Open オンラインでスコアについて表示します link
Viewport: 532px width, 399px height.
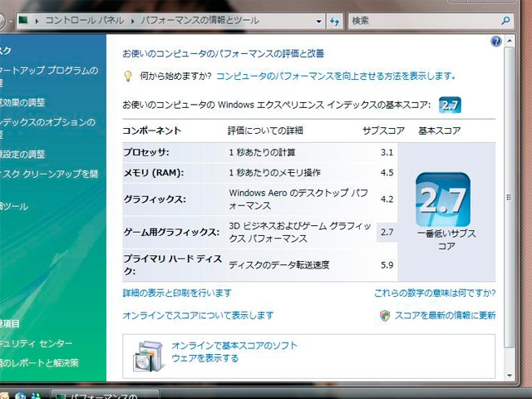point(198,316)
